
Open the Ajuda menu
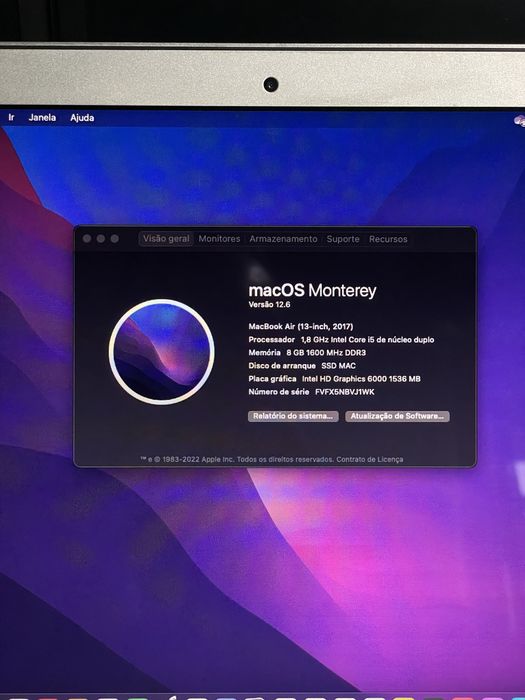82,118
